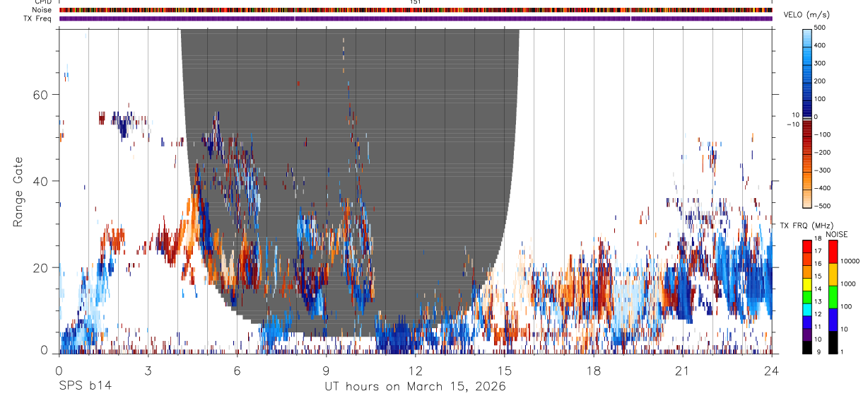This screenshot has height=401, width=868.
Task: Click the Range Gate y-axis title
Action: [x=19, y=192]
